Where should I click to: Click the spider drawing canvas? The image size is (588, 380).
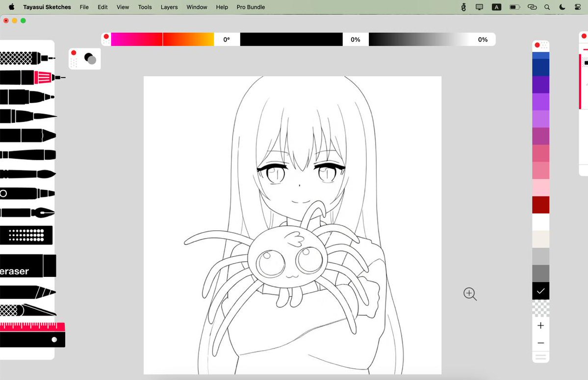(292, 225)
